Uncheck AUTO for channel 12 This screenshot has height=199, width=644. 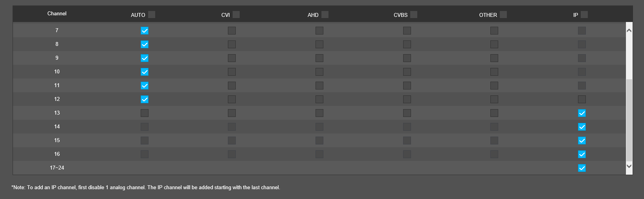coord(145,99)
